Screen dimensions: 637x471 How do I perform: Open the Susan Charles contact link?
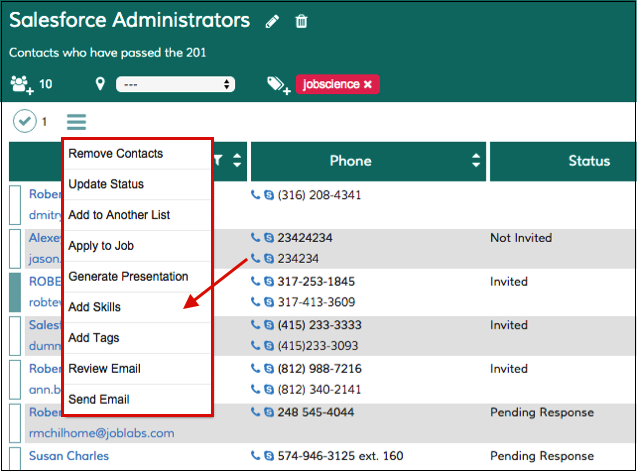coord(69,456)
